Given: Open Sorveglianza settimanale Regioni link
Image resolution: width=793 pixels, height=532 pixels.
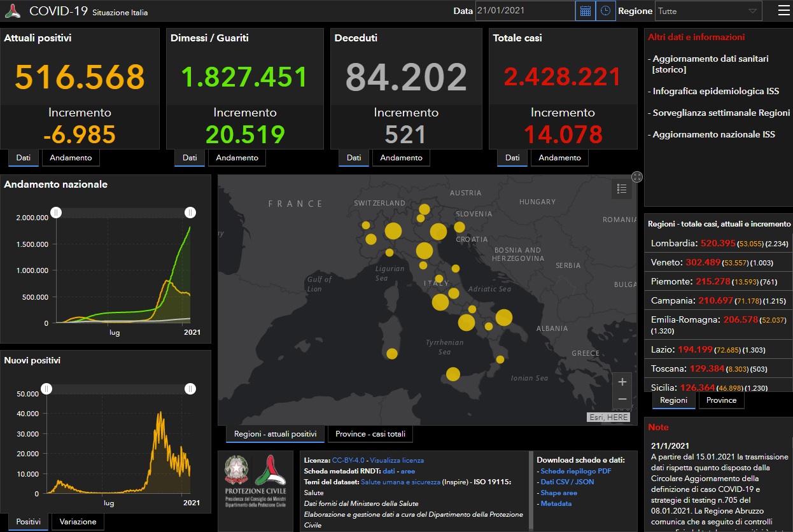Looking at the screenshot, I should pyautogui.click(x=722, y=113).
